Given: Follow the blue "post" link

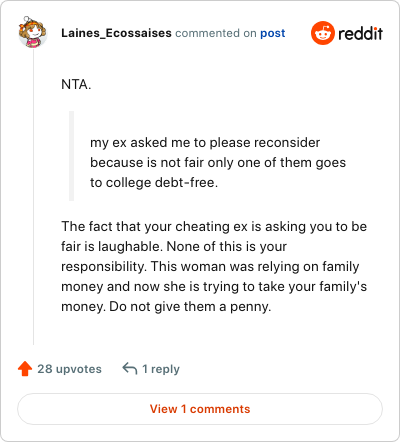Looking at the screenshot, I should [273, 33].
